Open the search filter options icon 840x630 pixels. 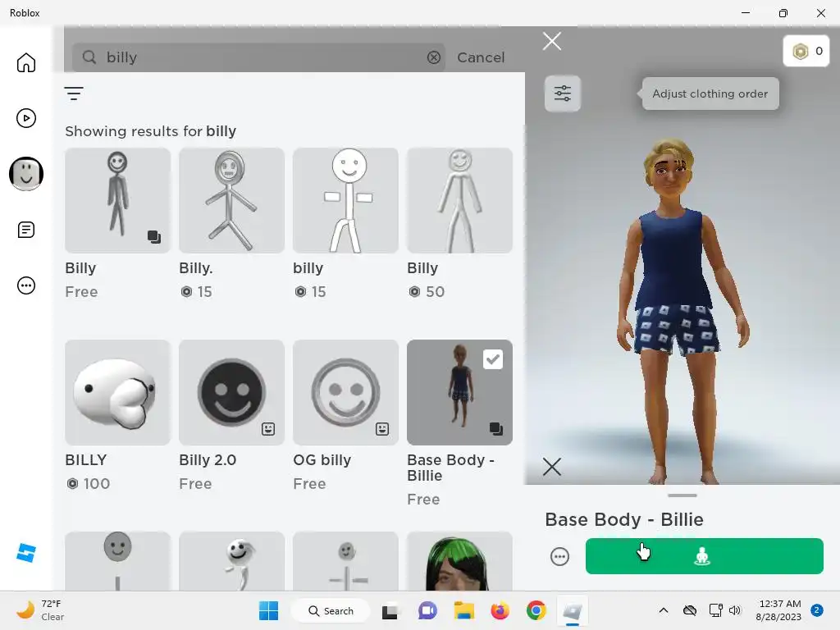(74, 94)
